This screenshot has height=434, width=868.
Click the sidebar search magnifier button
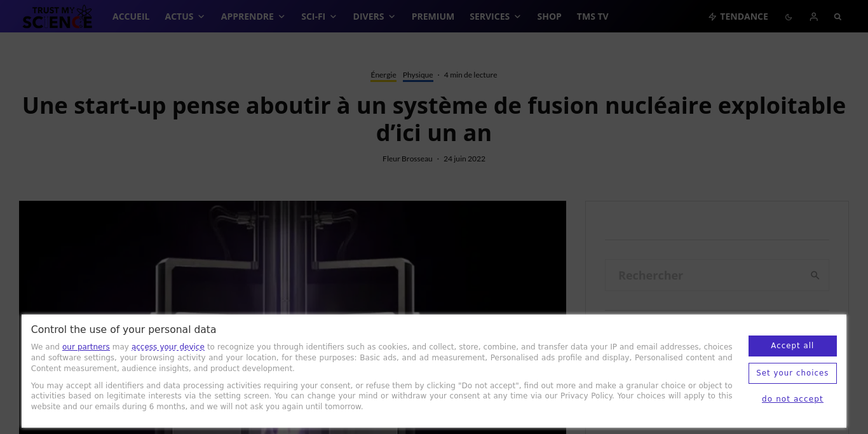point(815,275)
